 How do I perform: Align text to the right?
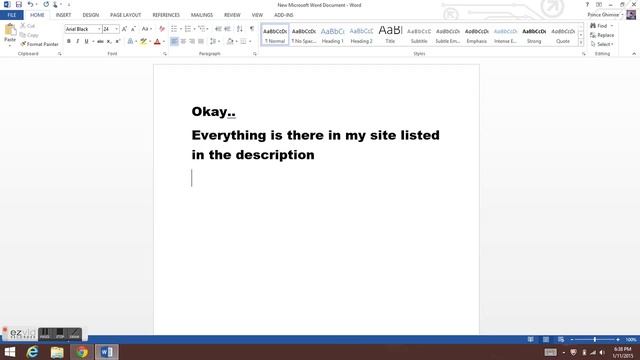pyautogui.click(x=192, y=41)
